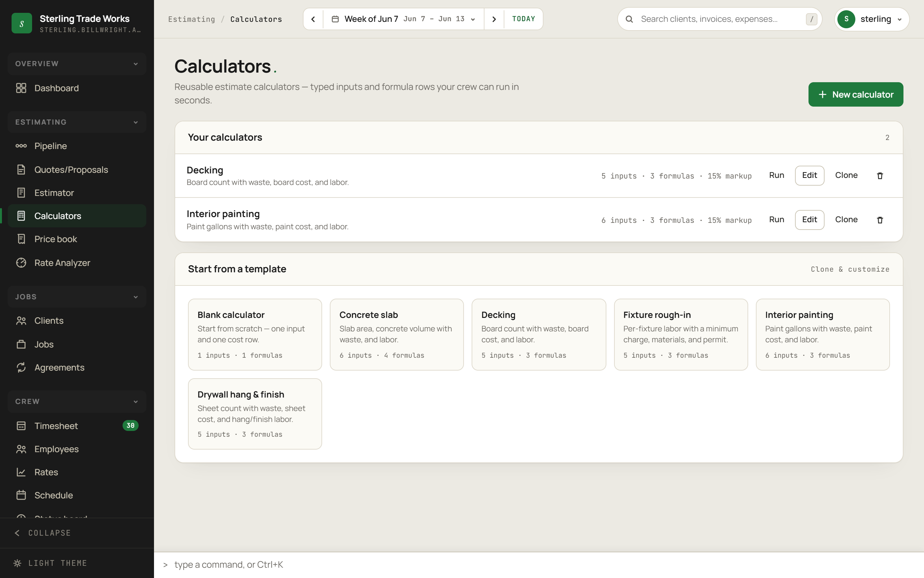
Task: Collapse the Estimating section
Action: [77, 122]
